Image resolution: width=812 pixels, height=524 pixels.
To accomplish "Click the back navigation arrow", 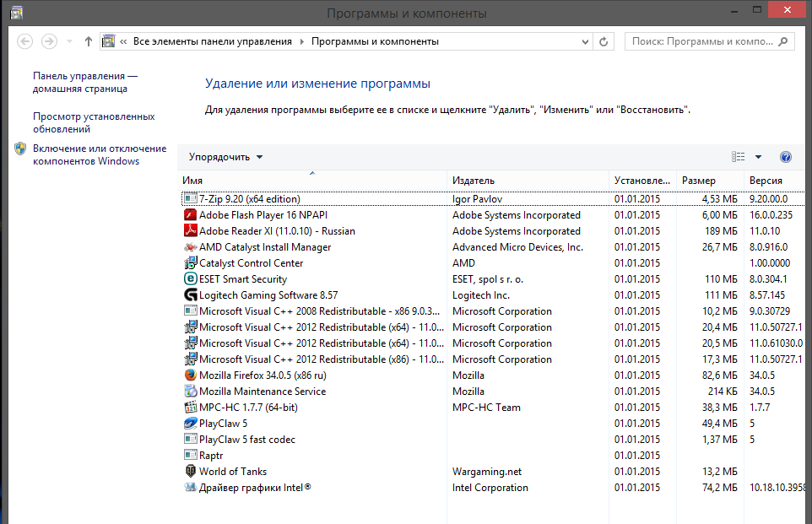I will [24, 41].
